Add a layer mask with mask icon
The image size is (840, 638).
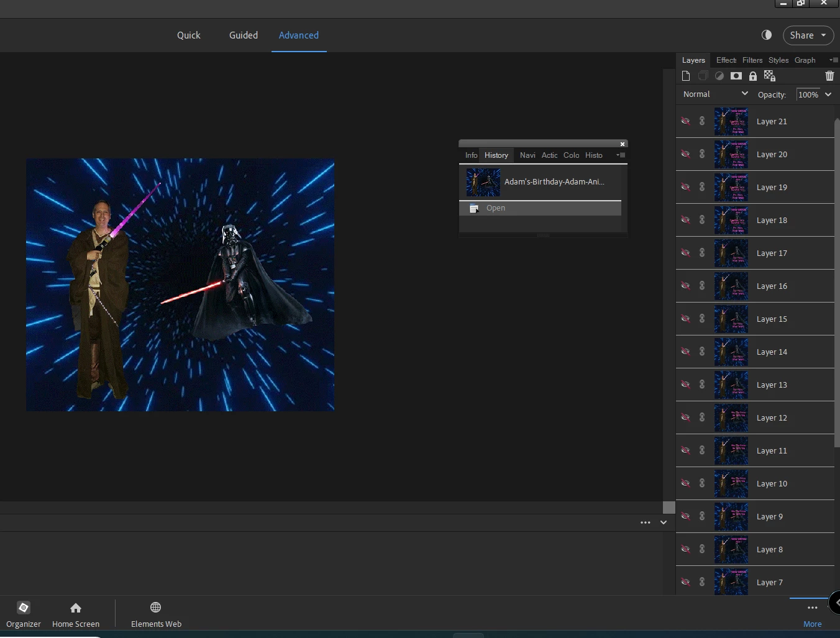coord(736,76)
